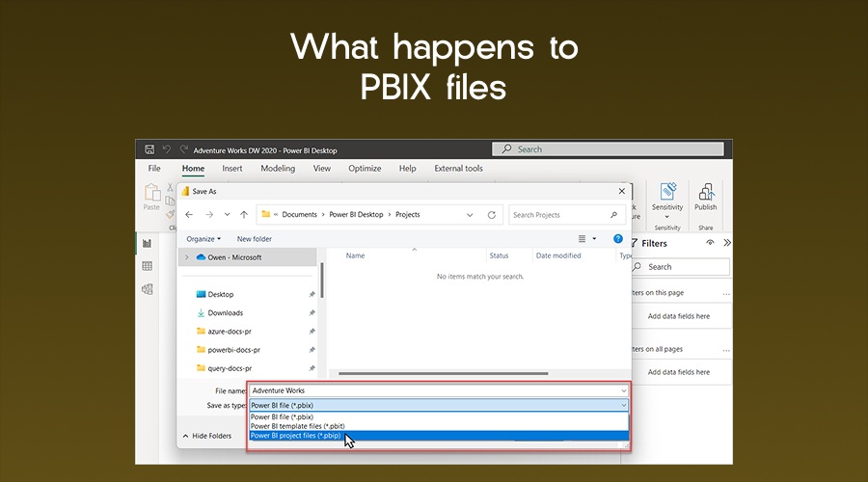Click the File name input field
868x482 pixels.
click(x=439, y=390)
